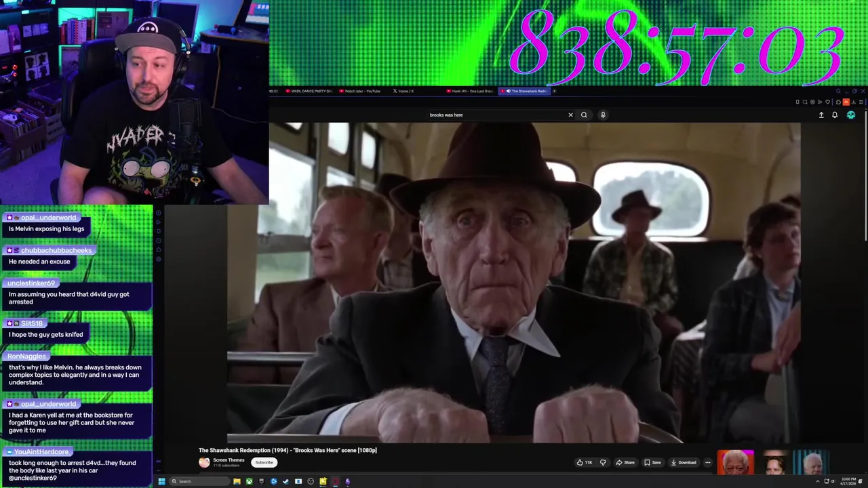The image size is (868, 488).
Task: Open the middle recommended video thumbnail
Action: pyautogui.click(x=774, y=462)
